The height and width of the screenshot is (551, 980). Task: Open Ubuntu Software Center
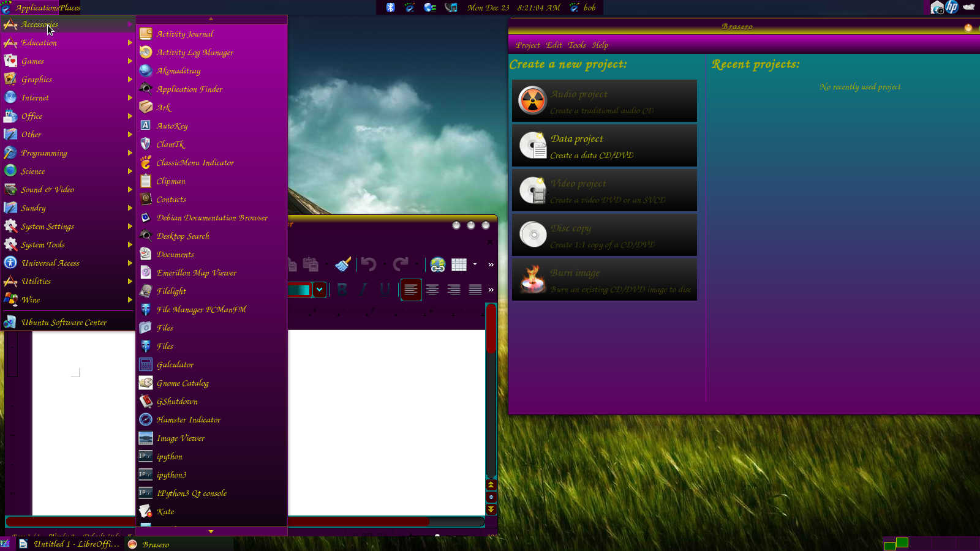click(68, 322)
